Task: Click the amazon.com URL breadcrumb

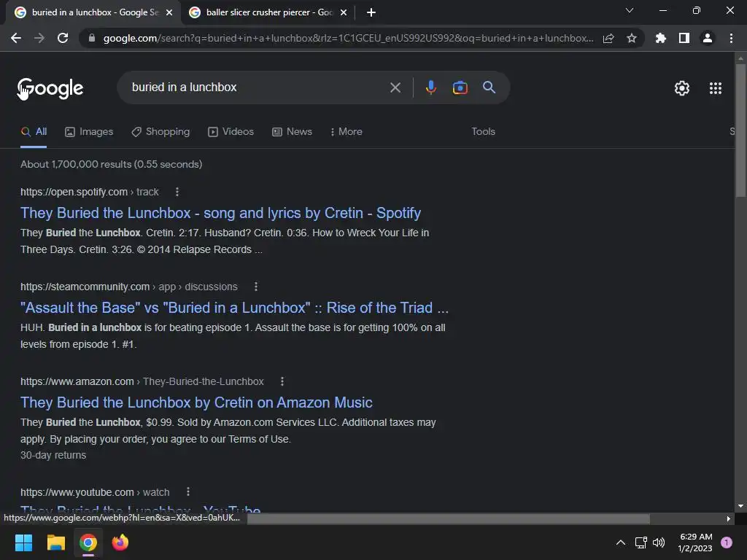Action: pyautogui.click(x=142, y=381)
